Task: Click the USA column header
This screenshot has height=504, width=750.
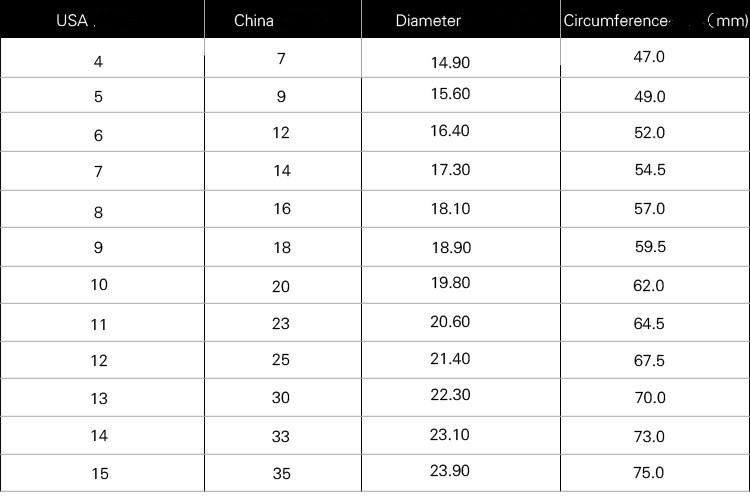Action: [x=72, y=21]
